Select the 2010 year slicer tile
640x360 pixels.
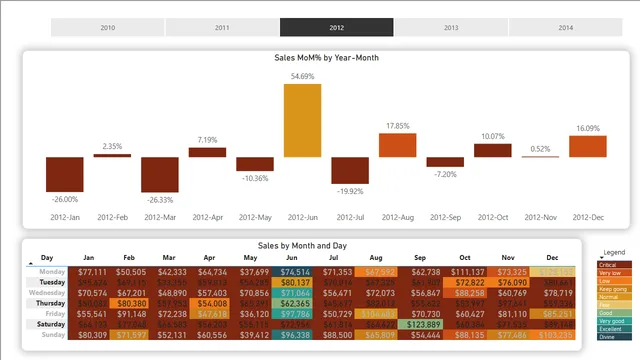(108, 27)
